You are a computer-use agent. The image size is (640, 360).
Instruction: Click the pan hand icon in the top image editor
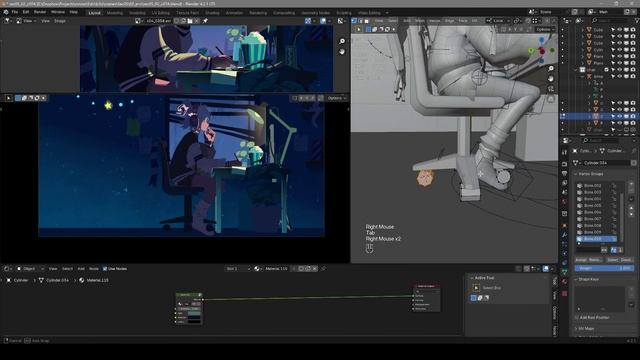[x=342, y=52]
